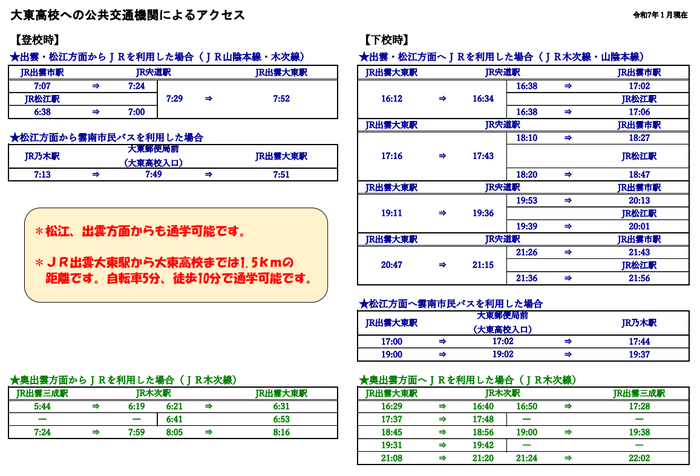Viewport: 700px width, 476px height.
Task: Click the 6:53 arrival time cell
Action: [281, 419]
